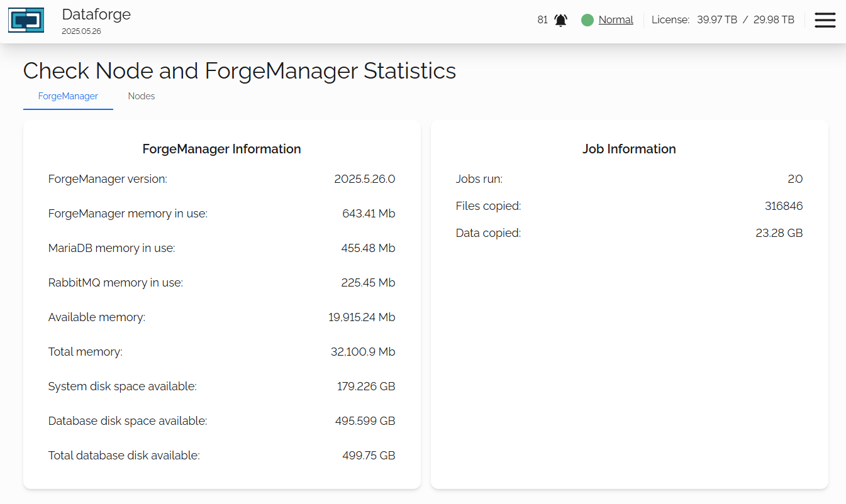846x504 pixels.
Task: Open the hamburger main menu
Action: tap(825, 20)
